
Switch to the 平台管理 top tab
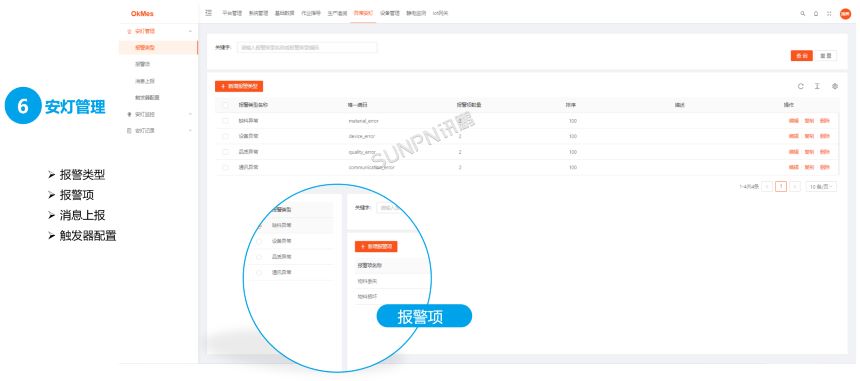232,13
